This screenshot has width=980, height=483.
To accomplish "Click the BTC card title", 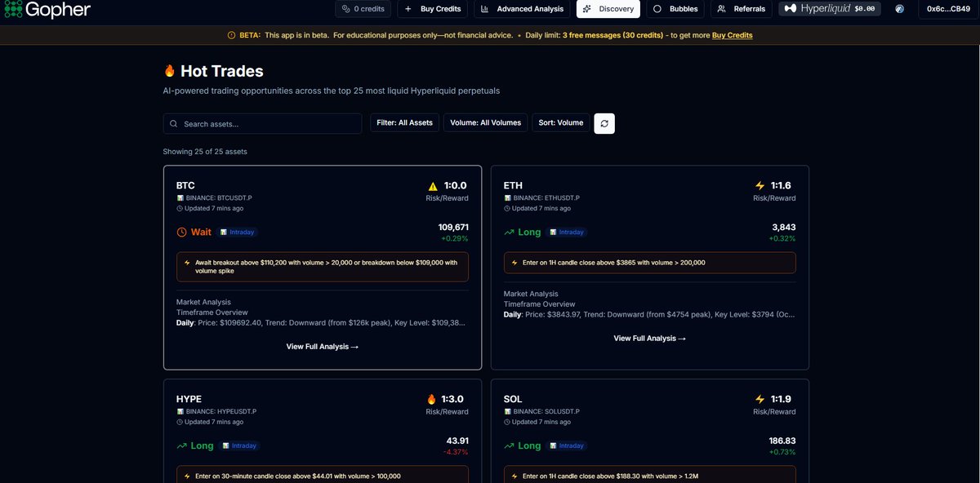I will [x=185, y=185].
